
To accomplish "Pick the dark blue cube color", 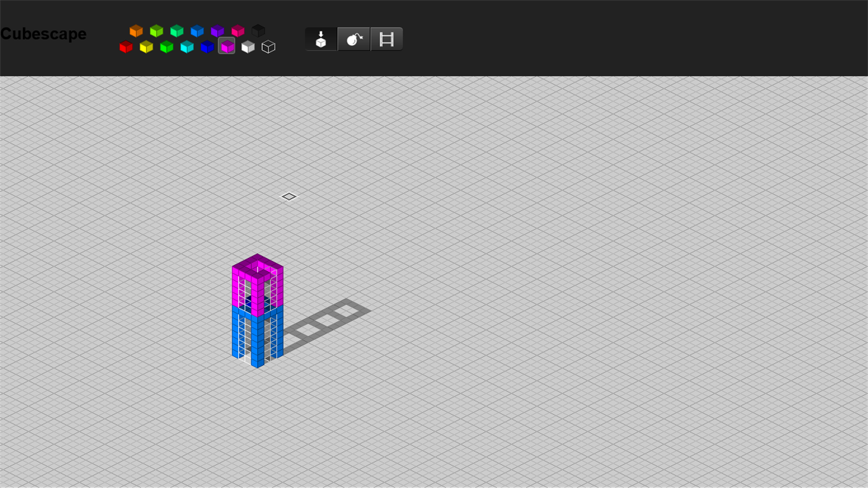I will [207, 46].
